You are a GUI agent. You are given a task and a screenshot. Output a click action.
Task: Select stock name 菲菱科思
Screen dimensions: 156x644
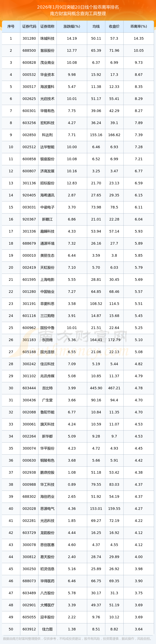click(x=47, y=304)
